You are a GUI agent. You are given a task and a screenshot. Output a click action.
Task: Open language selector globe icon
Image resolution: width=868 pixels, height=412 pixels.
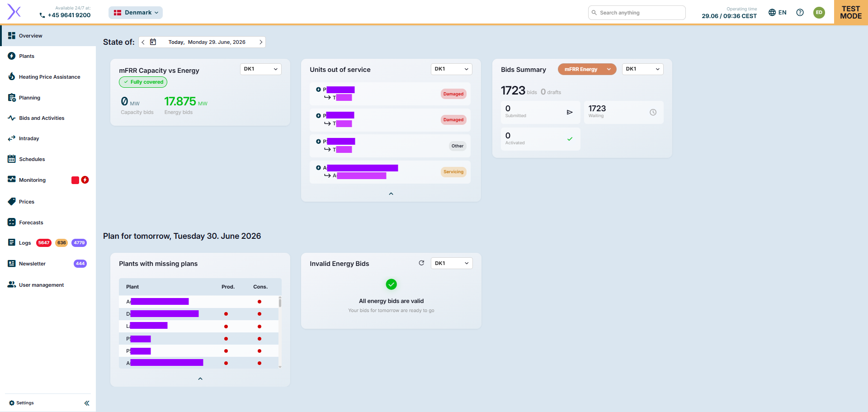(x=772, y=13)
